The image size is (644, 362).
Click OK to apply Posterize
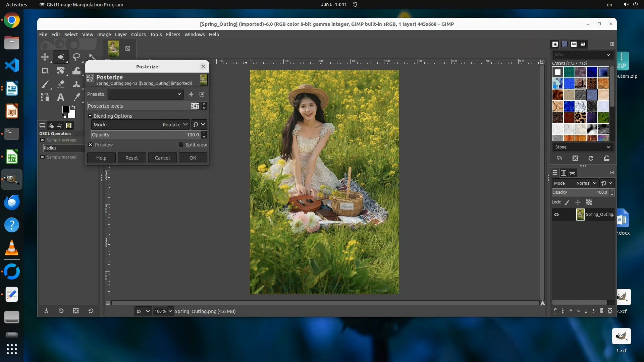[x=193, y=158]
